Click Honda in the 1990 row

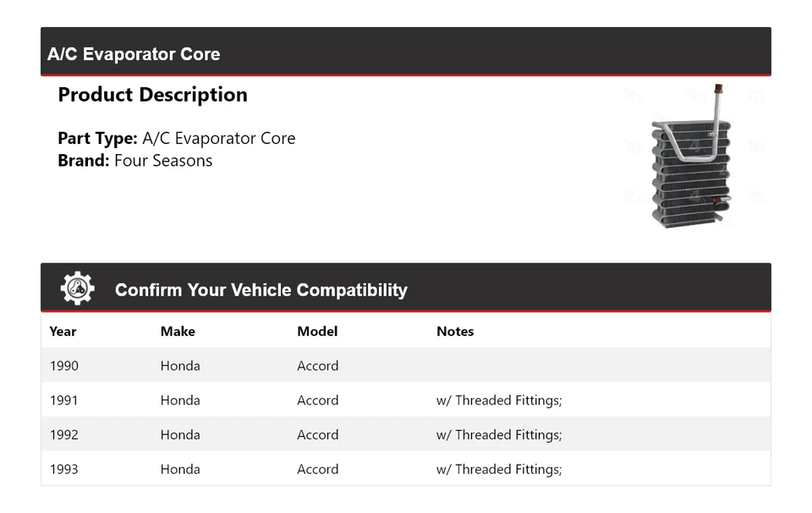(180, 366)
